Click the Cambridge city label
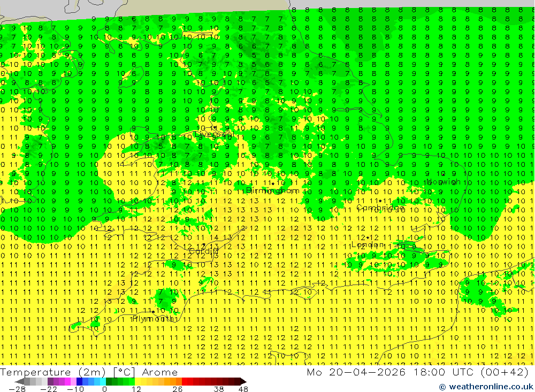This screenshot has height=392, width=535. point(380,208)
